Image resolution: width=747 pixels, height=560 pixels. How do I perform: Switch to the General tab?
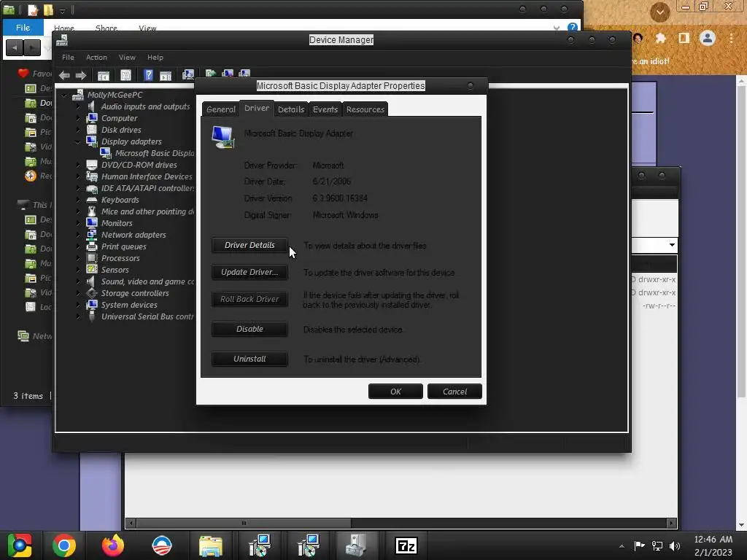click(220, 109)
